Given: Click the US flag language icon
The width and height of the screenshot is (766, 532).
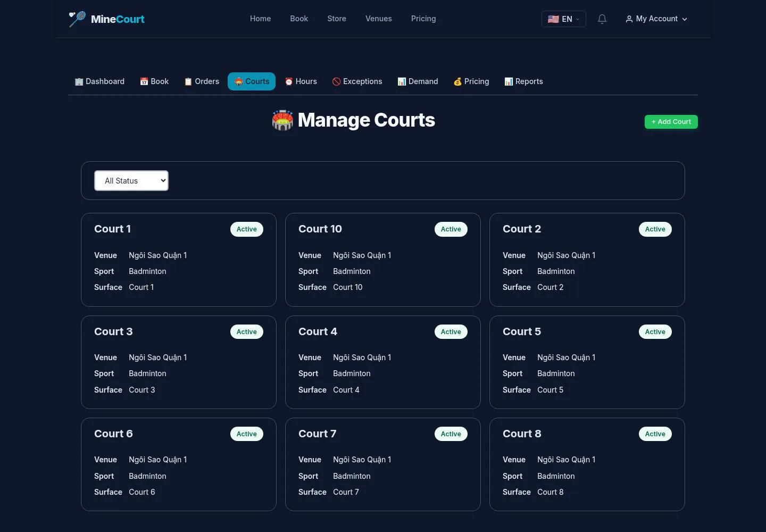Looking at the screenshot, I should pyautogui.click(x=553, y=19).
